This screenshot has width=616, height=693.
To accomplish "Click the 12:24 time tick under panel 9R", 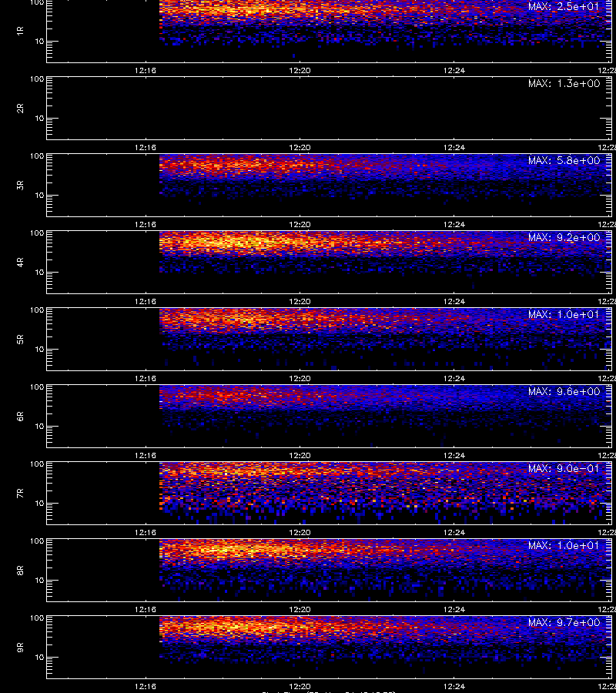I will click(x=454, y=686).
